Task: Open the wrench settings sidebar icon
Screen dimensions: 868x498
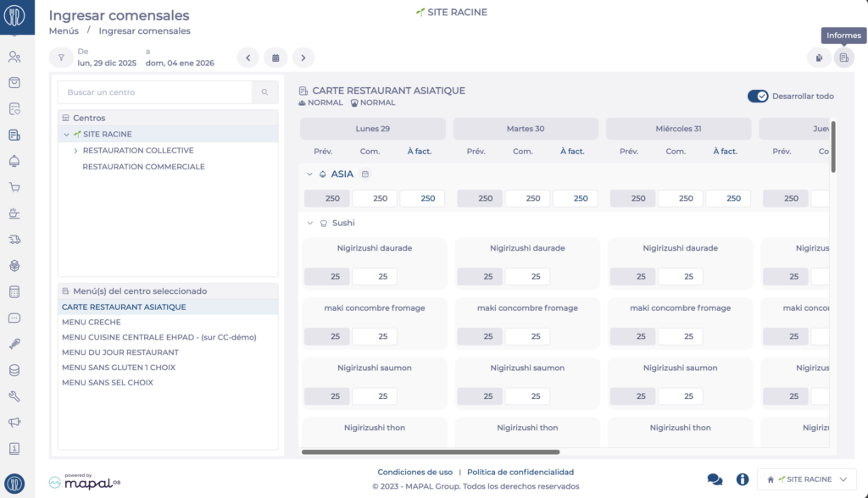Action: (x=14, y=396)
